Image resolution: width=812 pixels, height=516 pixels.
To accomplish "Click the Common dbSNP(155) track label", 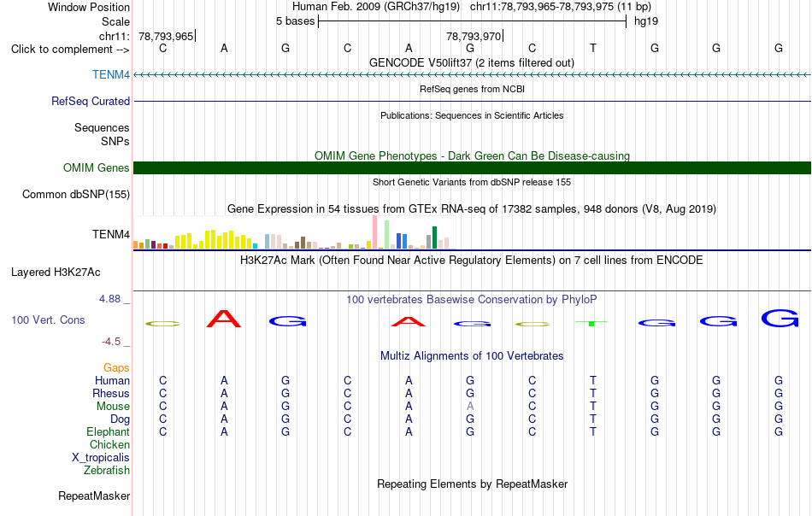I will [75, 194].
